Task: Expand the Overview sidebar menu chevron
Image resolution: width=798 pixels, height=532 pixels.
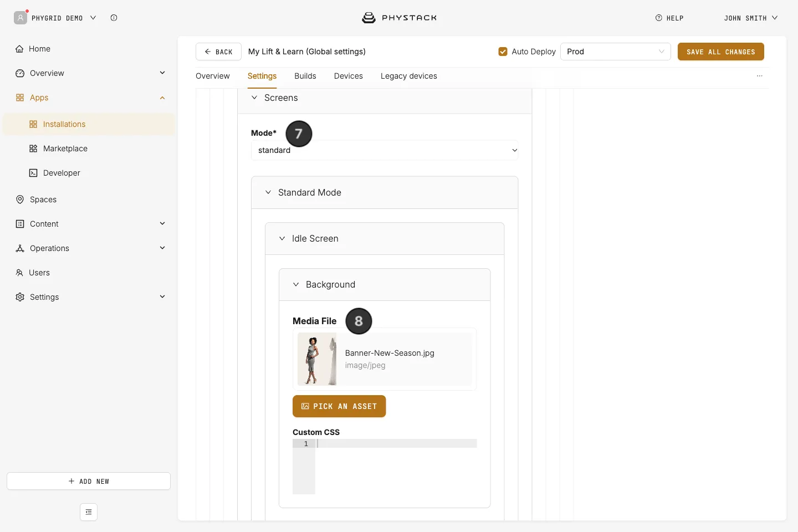Action: [162, 73]
